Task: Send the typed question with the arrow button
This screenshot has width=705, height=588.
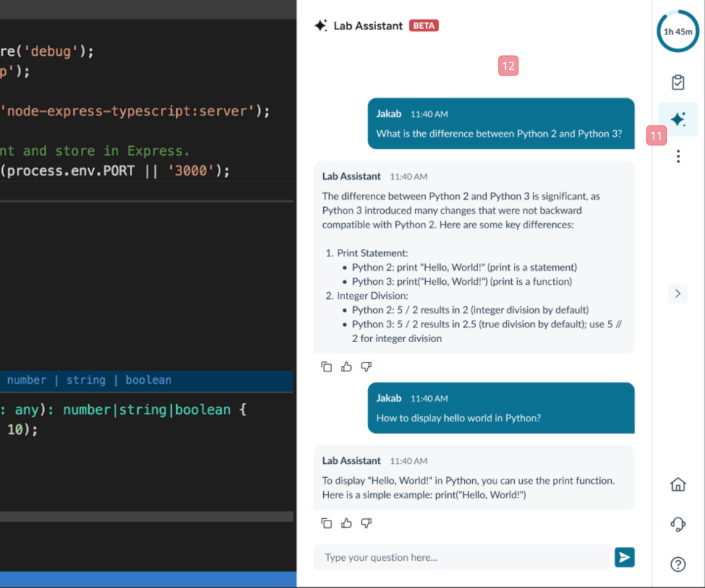Action: click(624, 557)
